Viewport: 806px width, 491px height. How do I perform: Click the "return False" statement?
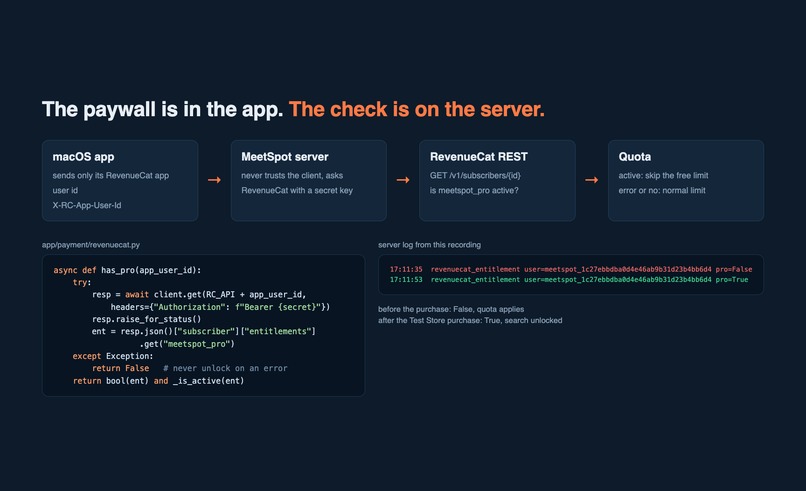[x=121, y=368]
